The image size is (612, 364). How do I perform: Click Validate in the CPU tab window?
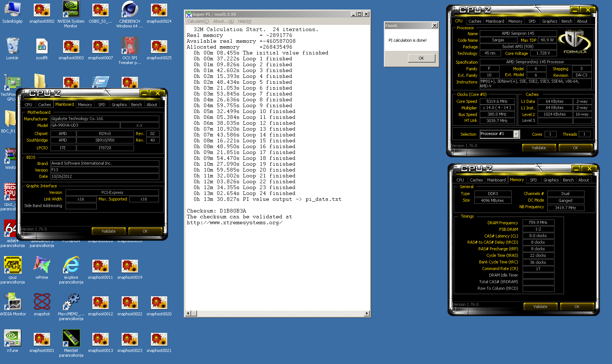[539, 148]
